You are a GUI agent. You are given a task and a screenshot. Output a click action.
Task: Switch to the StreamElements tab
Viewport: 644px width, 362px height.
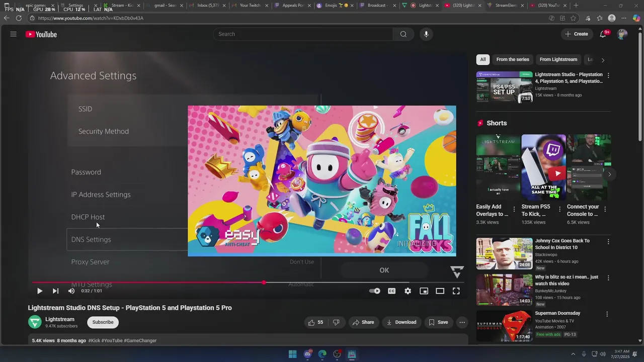(x=506, y=6)
